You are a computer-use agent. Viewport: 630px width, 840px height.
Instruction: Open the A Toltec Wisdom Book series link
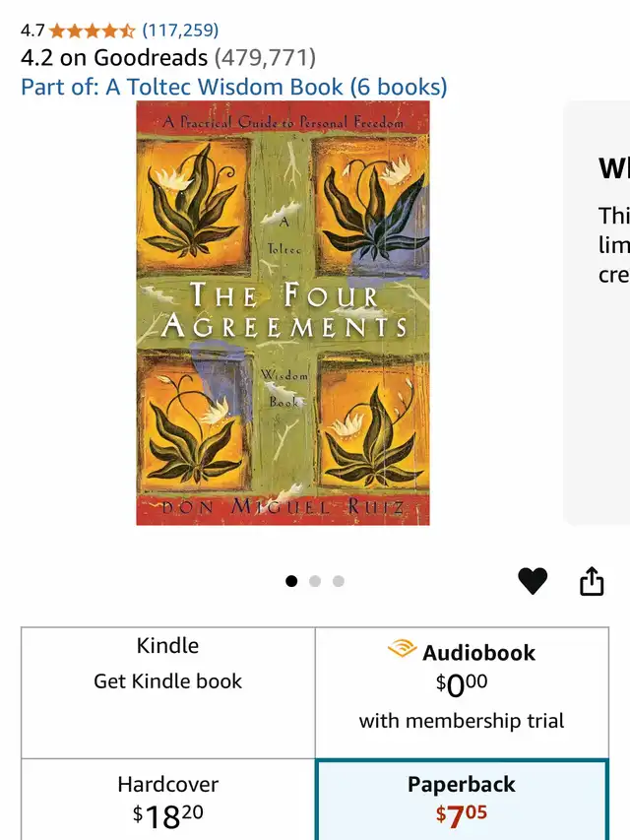[x=234, y=87]
